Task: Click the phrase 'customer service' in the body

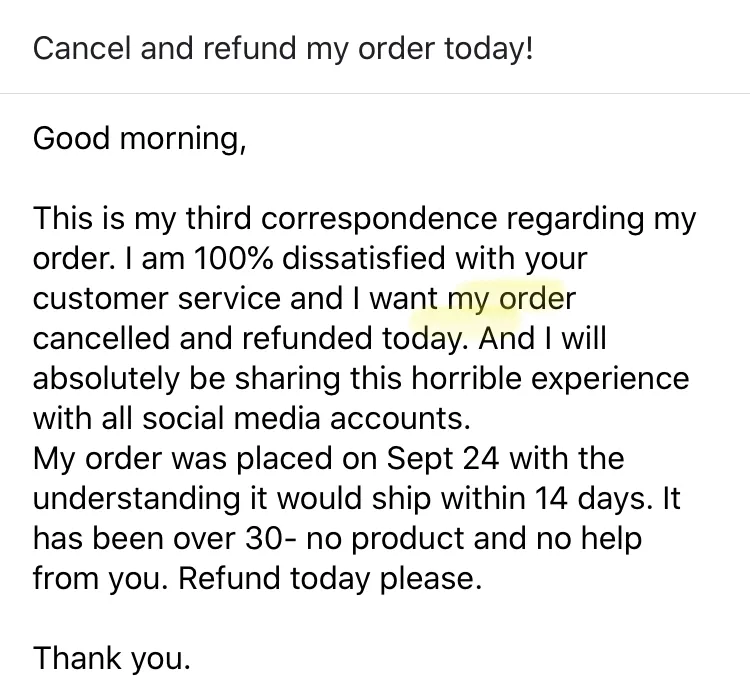Action: (156, 299)
